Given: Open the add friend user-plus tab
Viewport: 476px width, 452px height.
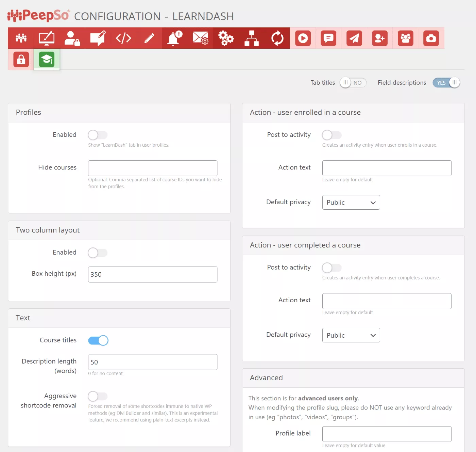Looking at the screenshot, I should 380,38.
